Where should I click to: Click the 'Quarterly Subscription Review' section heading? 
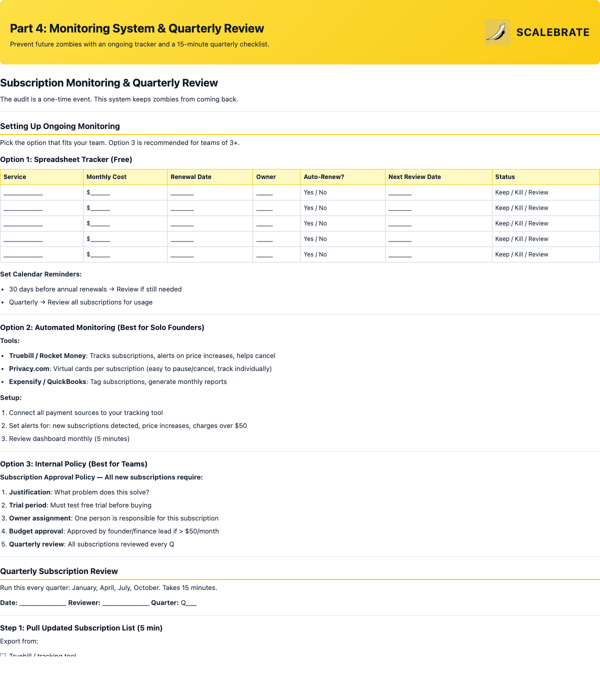59,571
